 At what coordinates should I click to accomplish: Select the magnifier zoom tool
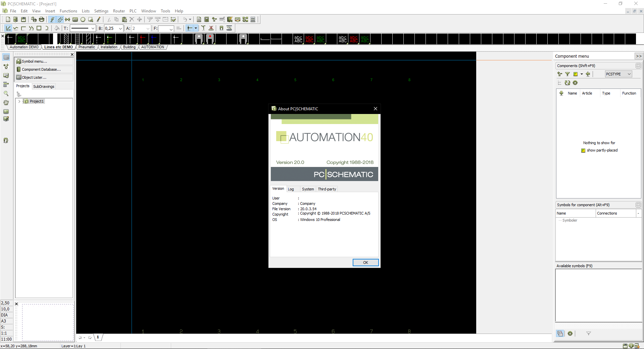pyautogui.click(x=6, y=94)
